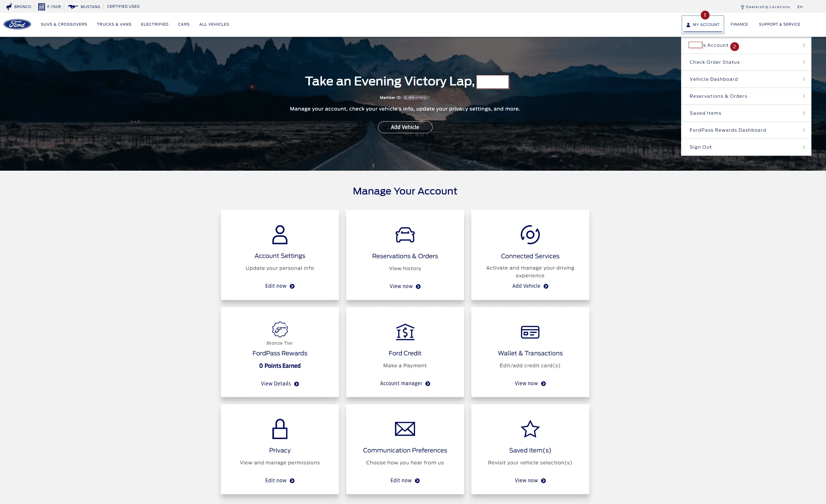
Task: Open the Finance menu
Action: pos(739,24)
